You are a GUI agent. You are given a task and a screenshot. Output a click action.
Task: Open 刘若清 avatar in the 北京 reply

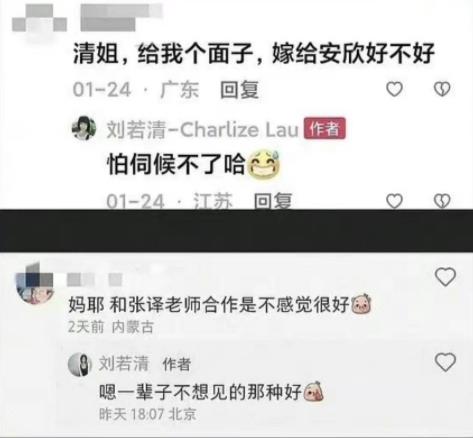pos(80,364)
